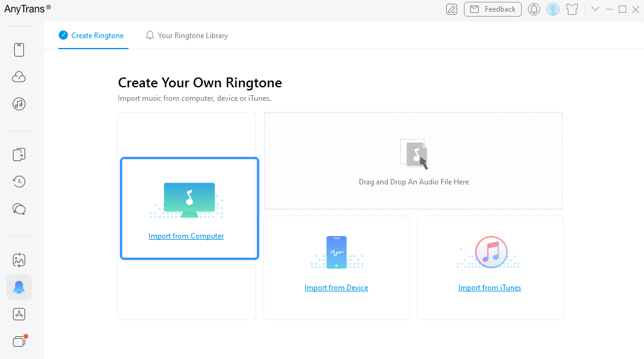Open the Backup Manager history icon
644x359 pixels.
[x=19, y=181]
